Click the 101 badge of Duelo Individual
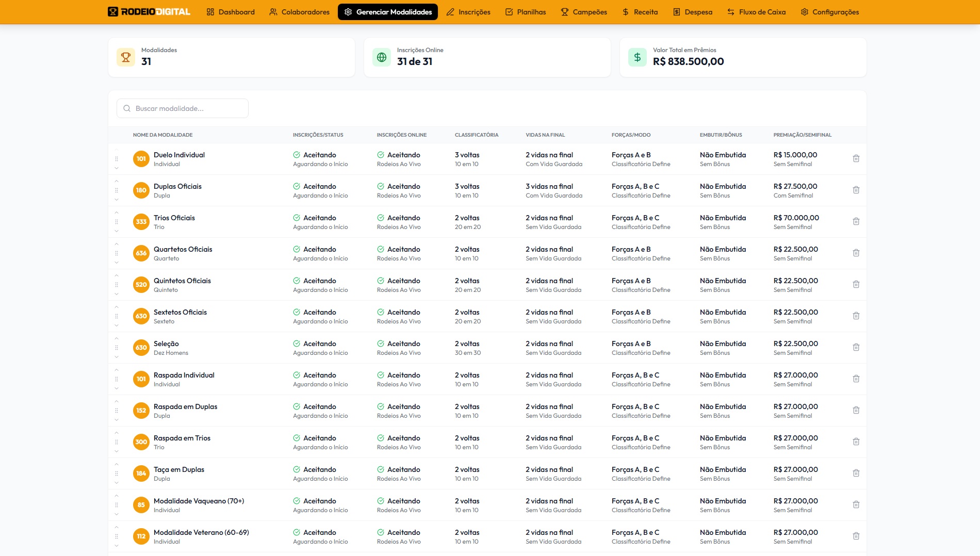 click(141, 159)
